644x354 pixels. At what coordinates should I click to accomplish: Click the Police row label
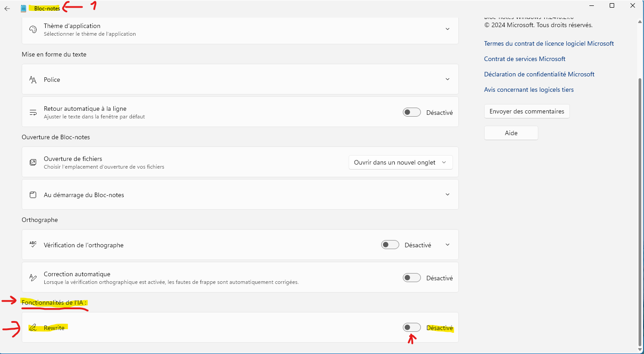click(52, 80)
